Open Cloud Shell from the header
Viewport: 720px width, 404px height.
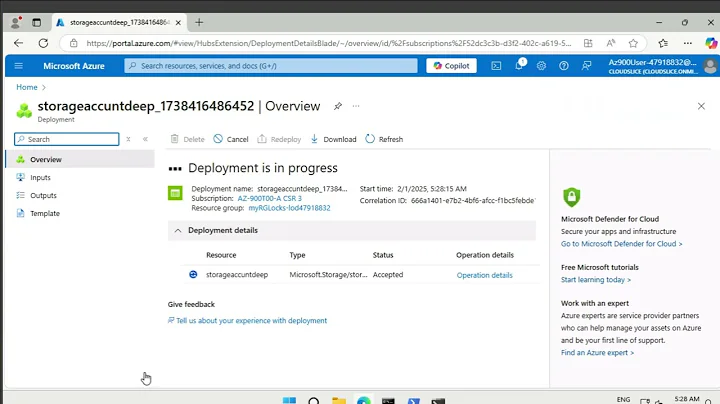(x=496, y=66)
